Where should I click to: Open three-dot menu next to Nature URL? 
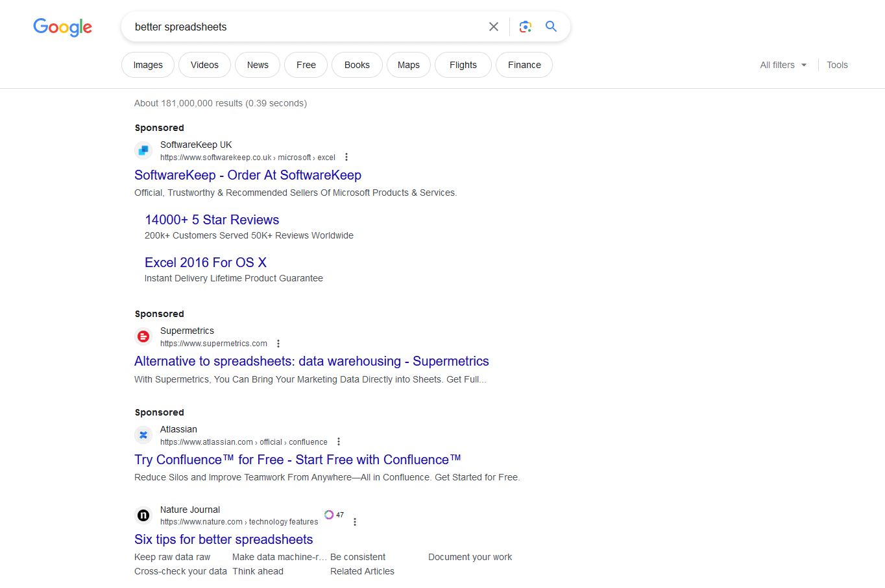355,522
